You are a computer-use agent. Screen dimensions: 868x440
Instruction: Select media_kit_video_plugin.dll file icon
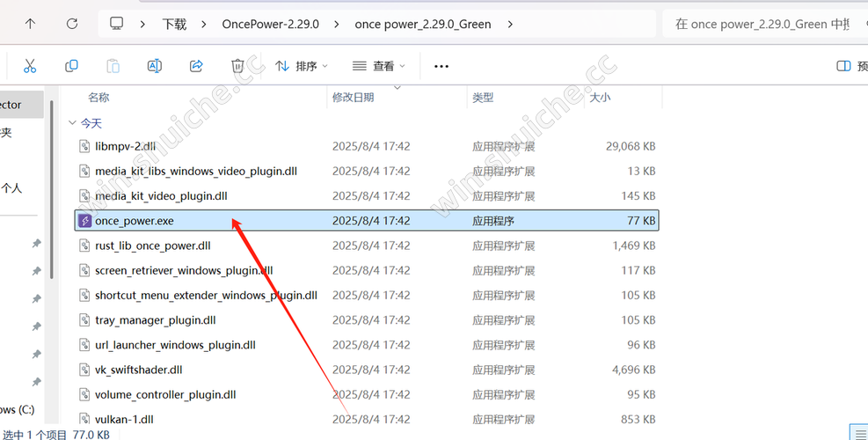coord(84,195)
